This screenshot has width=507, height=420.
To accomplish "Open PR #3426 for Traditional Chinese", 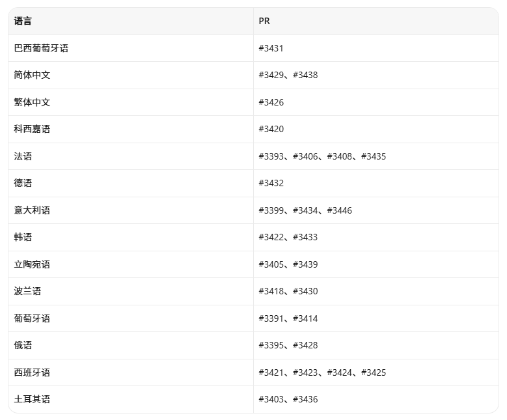I will [271, 102].
